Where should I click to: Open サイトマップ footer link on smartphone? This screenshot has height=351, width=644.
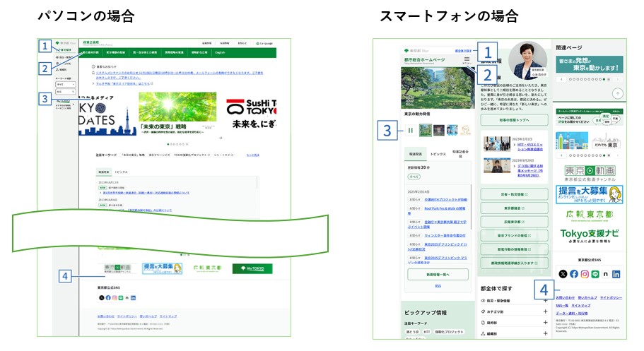click(580, 305)
